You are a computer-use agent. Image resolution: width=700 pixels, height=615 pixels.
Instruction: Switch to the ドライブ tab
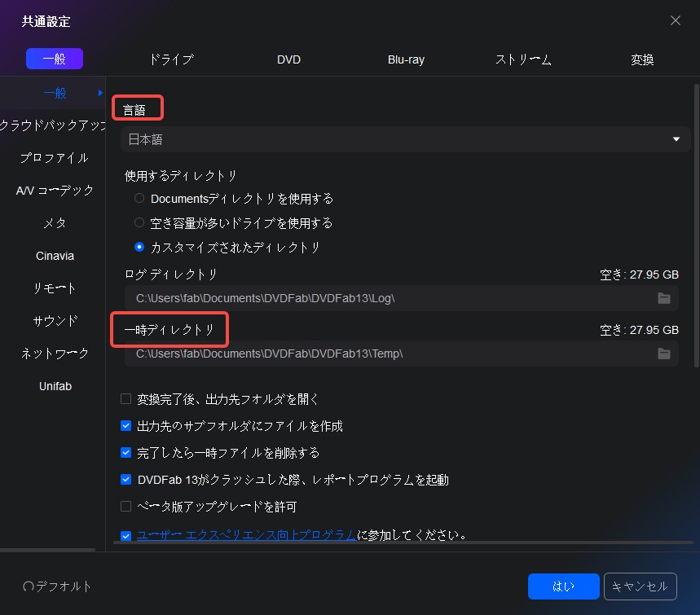click(x=171, y=59)
